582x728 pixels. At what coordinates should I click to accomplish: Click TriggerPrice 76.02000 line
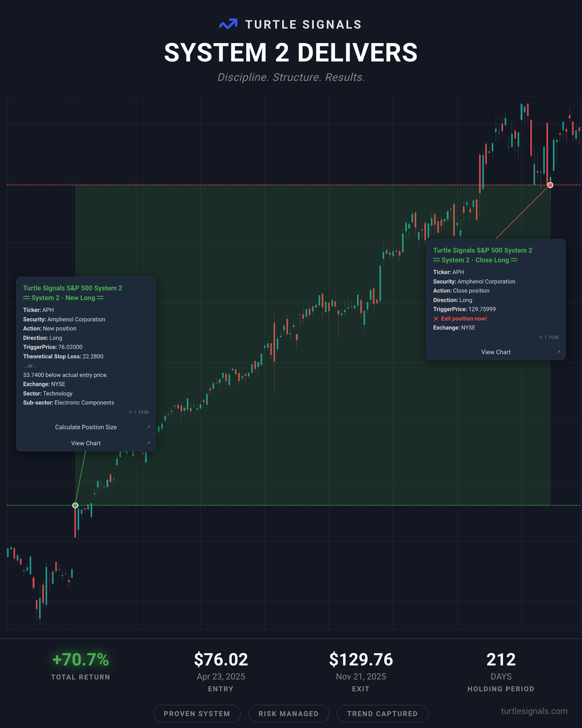[53, 347]
